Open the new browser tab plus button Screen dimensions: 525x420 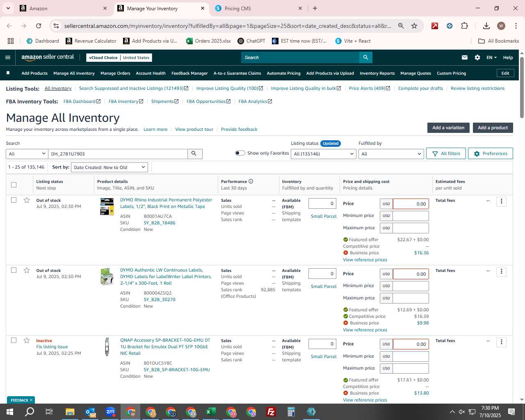click(x=315, y=8)
